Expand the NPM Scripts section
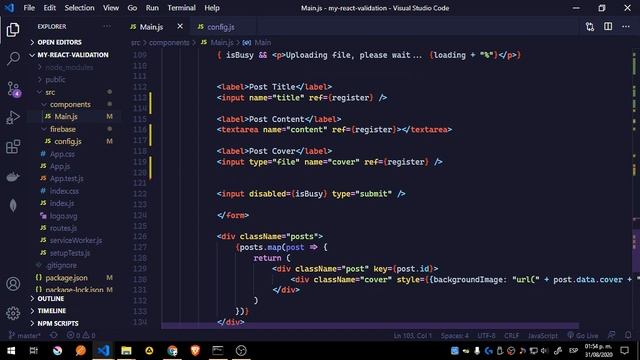This screenshot has width=640, height=360. point(58,323)
